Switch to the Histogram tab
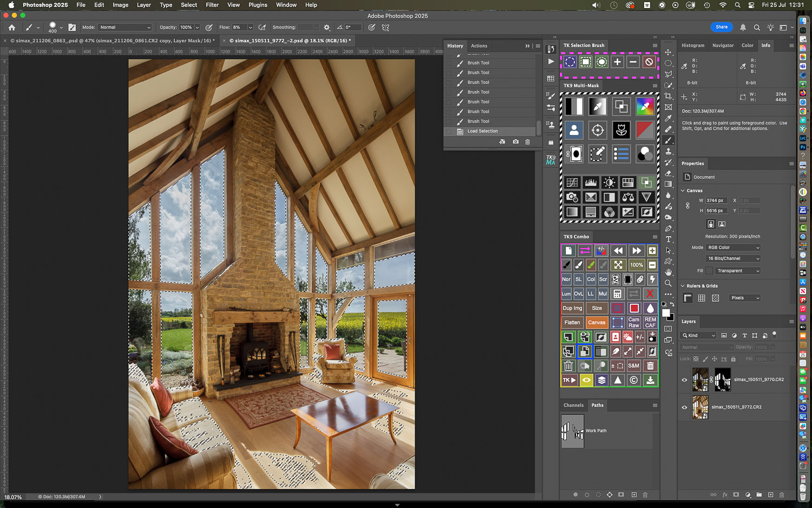The image size is (812, 508). pyautogui.click(x=693, y=45)
